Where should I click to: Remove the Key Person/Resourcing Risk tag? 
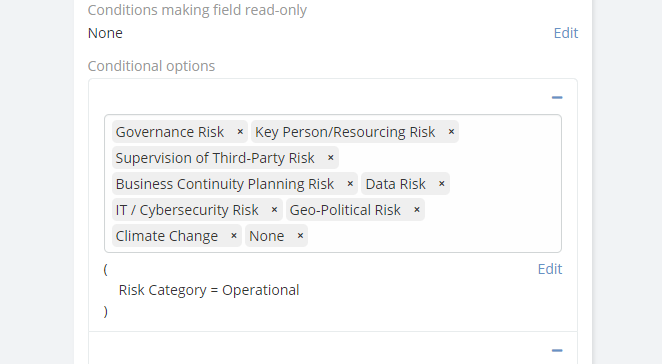coord(451,132)
